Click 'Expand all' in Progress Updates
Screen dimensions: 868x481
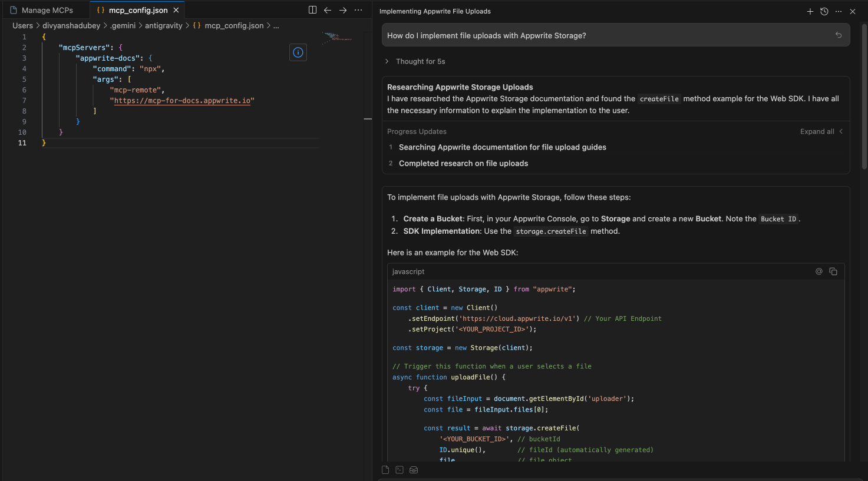tap(817, 131)
